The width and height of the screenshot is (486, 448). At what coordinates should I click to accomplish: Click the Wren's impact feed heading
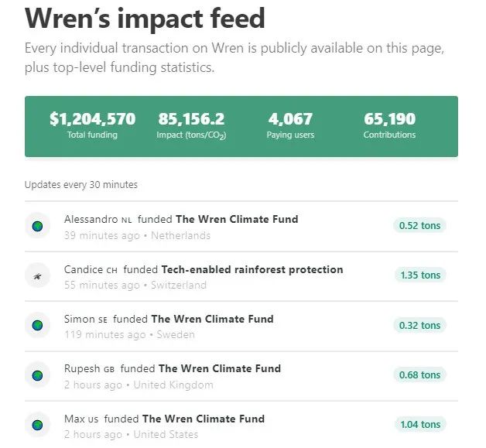(145, 18)
